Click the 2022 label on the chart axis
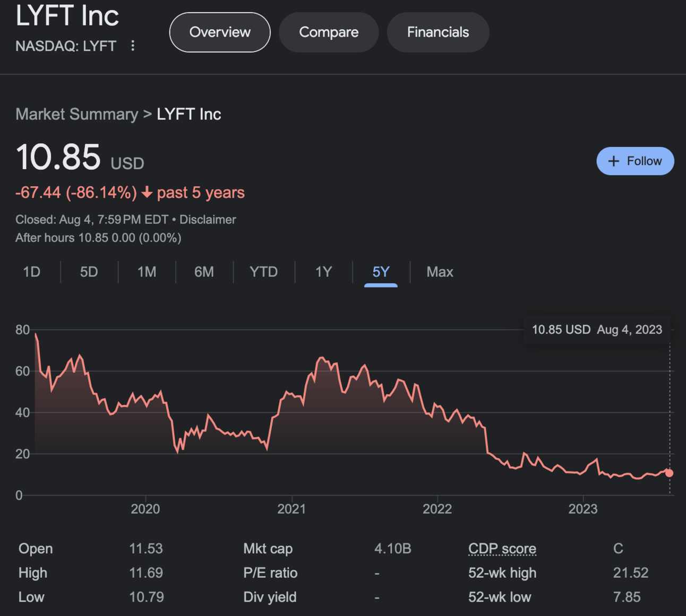The height and width of the screenshot is (616, 686). (x=437, y=509)
